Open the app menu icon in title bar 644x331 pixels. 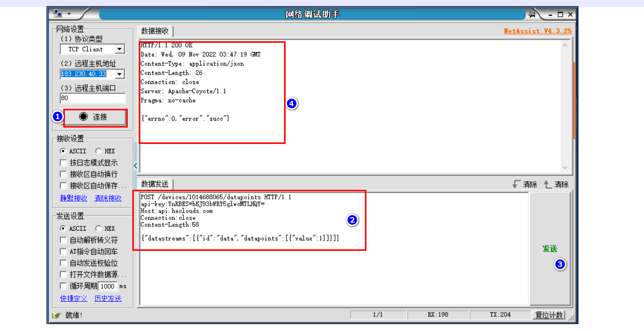tap(58, 14)
